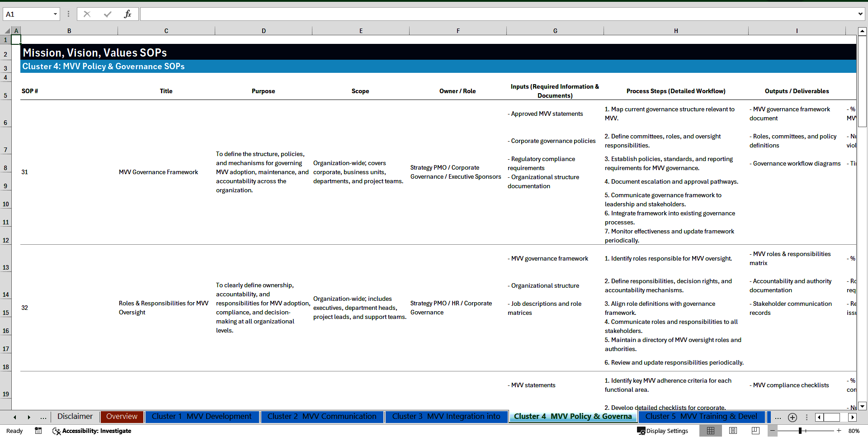Screen dimensions: 868x437
Task: Open Page Break Preview icon
Action: tap(755, 431)
